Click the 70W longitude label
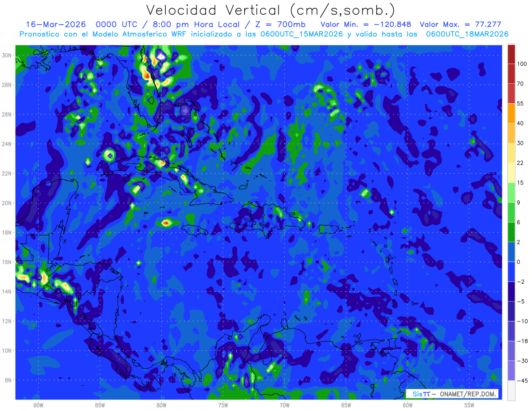Screen dimensions: 532x411 (285, 405)
